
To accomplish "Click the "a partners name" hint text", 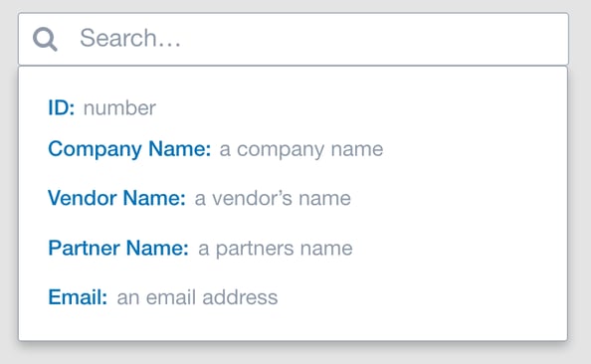I will pos(276,249).
